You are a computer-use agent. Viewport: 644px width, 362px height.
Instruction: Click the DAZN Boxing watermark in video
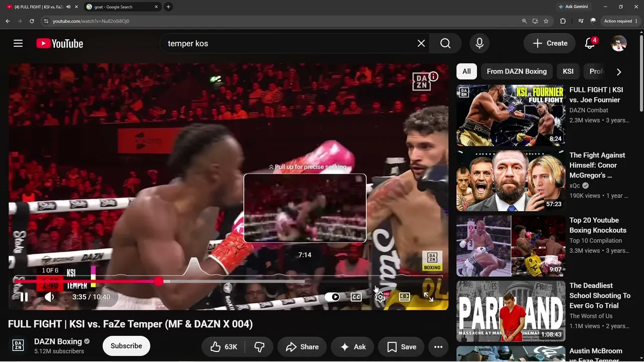point(432,261)
